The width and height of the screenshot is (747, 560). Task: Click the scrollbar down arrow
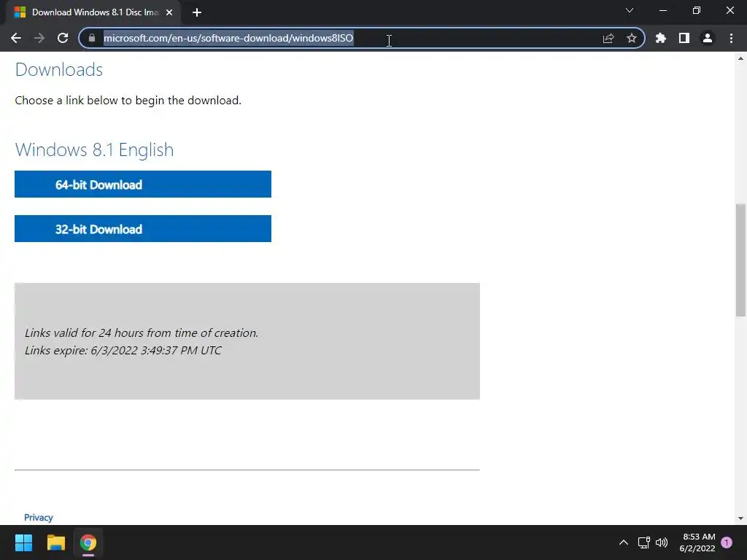740,518
